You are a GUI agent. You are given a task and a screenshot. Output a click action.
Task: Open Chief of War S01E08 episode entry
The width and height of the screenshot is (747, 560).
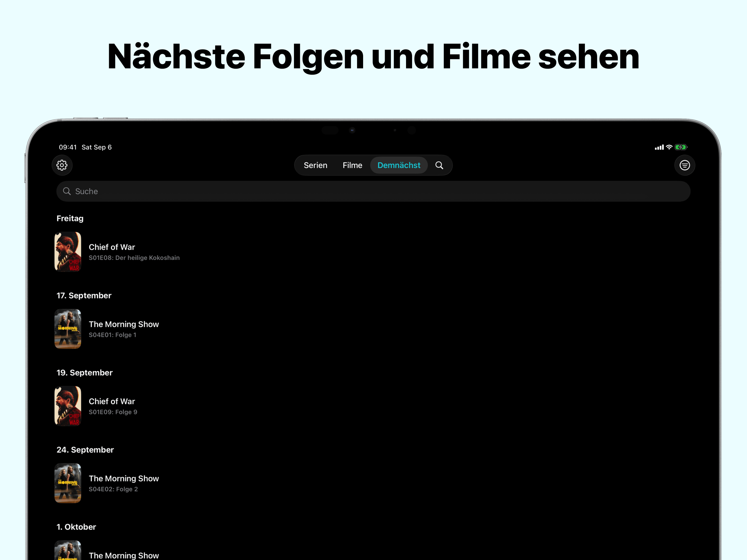[x=134, y=252]
